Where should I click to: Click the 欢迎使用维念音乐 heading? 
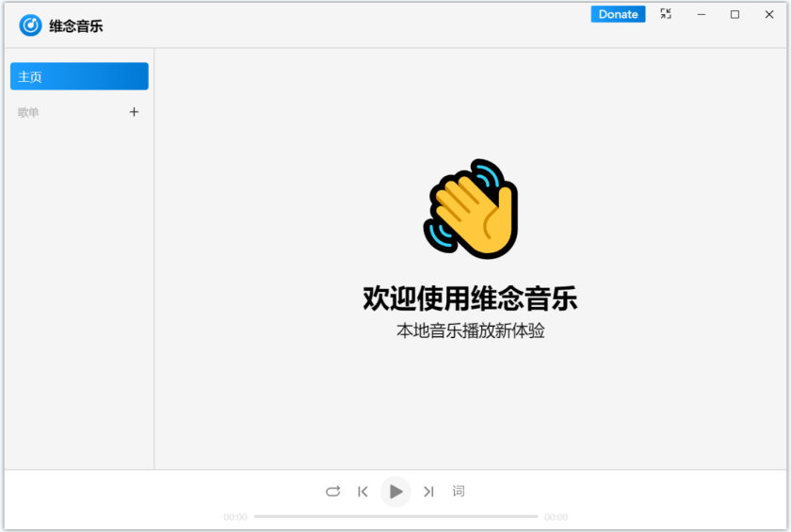(470, 298)
